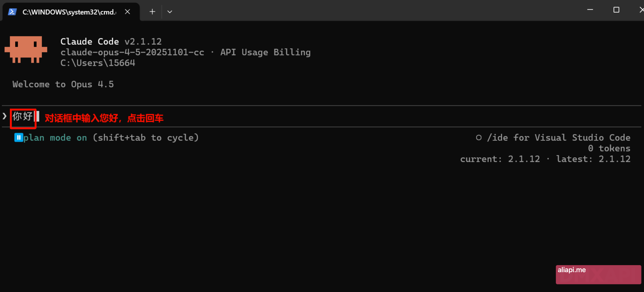Maximize the terminal window
Screen dimensions: 644x292
click(x=616, y=10)
